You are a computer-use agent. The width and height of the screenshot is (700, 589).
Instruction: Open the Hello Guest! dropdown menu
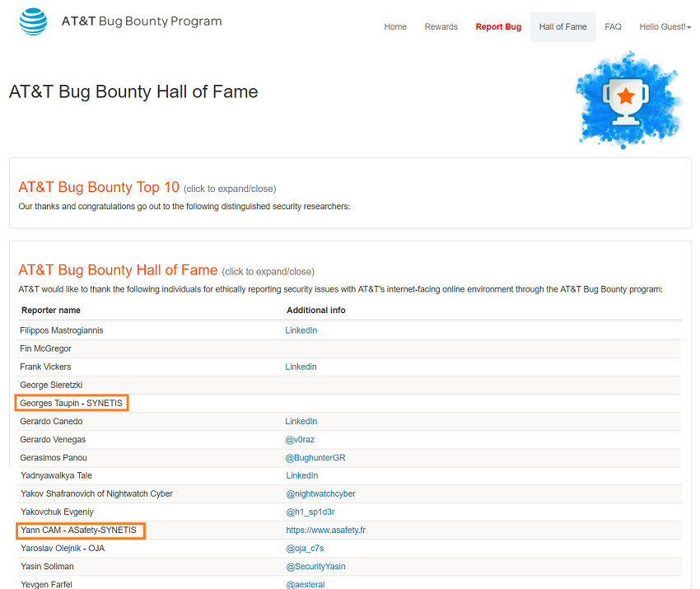[x=665, y=27]
